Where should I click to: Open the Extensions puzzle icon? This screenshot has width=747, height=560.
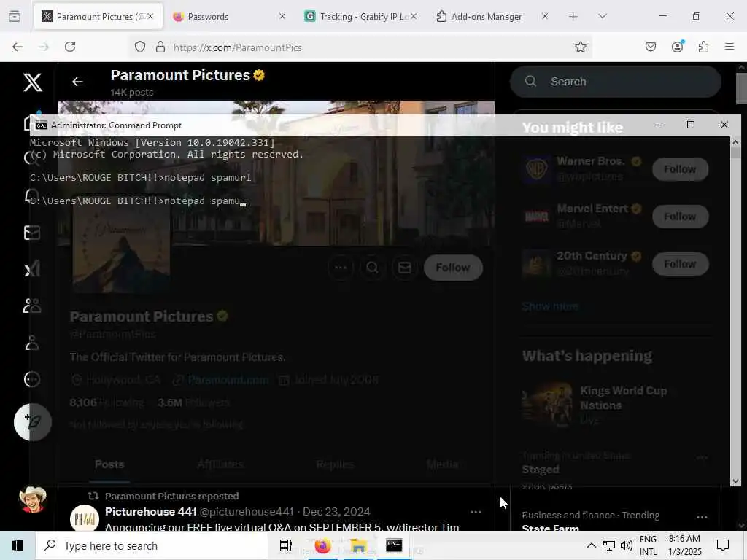703,47
